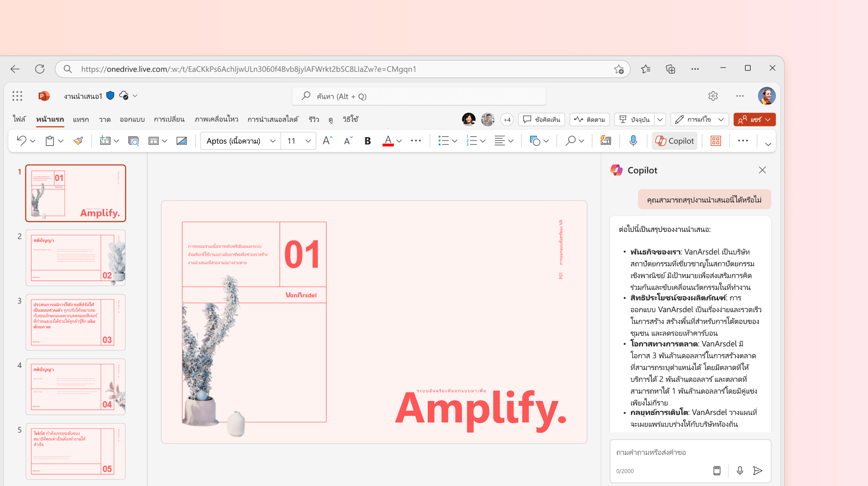Image resolution: width=868 pixels, height=486 pixels.
Task: Apply the red font color
Action: click(x=388, y=141)
